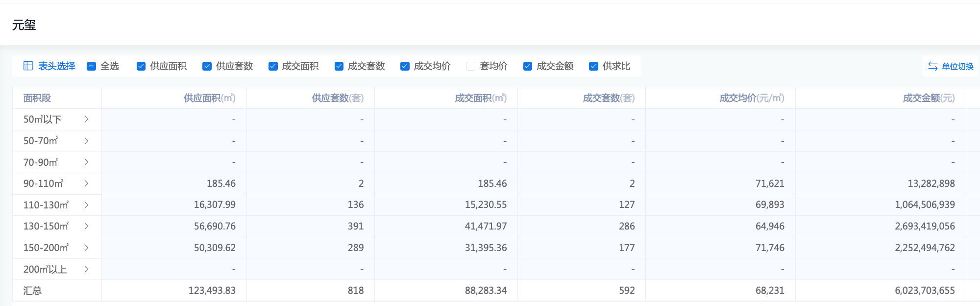Uncheck the 供求比 checkbox
Image resolution: width=980 pixels, height=306 pixels.
point(593,66)
